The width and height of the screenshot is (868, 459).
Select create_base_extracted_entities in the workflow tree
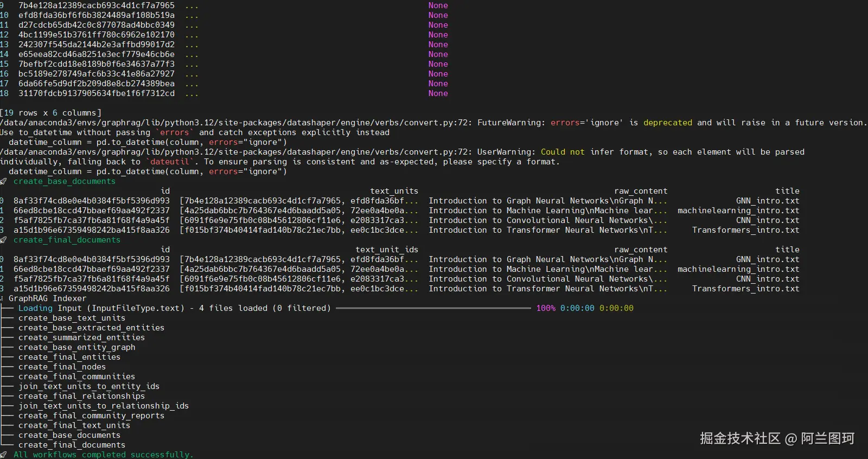coord(91,328)
